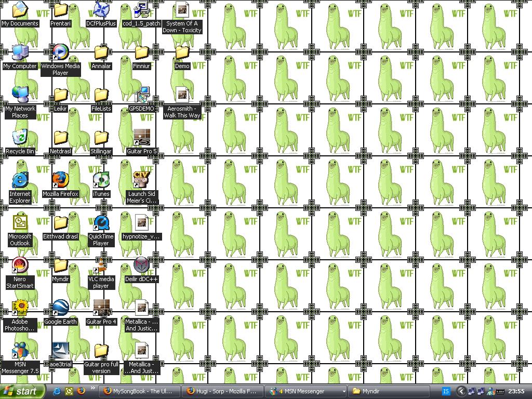Select the VLC media player shortcut

(x=101, y=272)
